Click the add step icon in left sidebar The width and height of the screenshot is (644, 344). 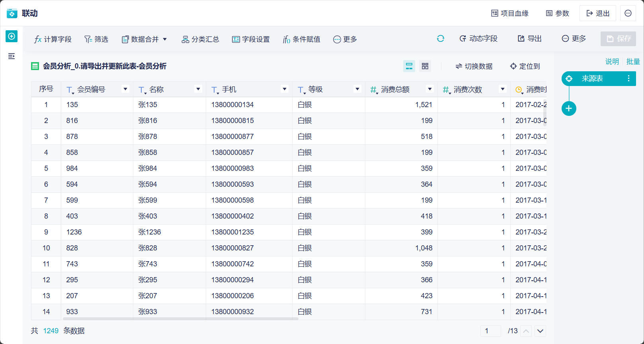click(x=12, y=36)
